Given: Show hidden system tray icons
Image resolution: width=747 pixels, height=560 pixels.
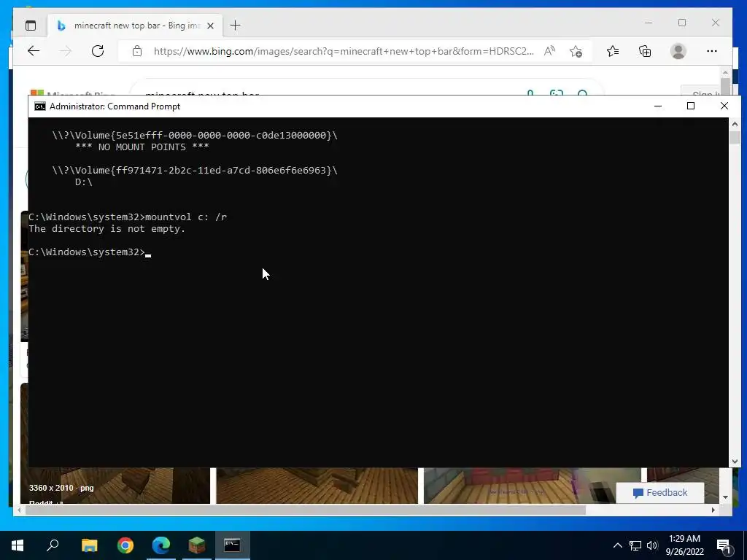Looking at the screenshot, I should pyautogui.click(x=617, y=545).
